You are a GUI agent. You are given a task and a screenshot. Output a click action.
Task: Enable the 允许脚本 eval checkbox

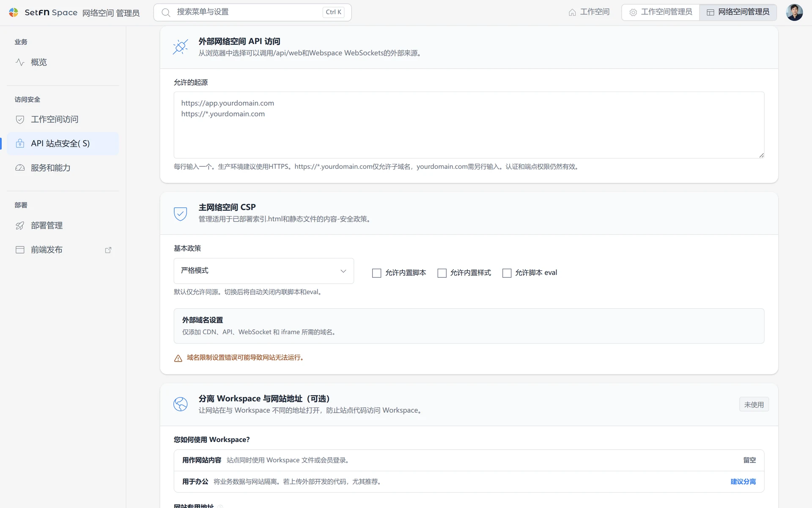pos(507,273)
